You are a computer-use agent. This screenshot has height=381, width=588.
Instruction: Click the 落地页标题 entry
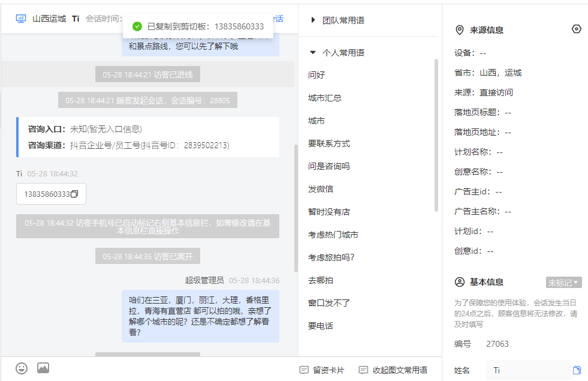coord(483,112)
